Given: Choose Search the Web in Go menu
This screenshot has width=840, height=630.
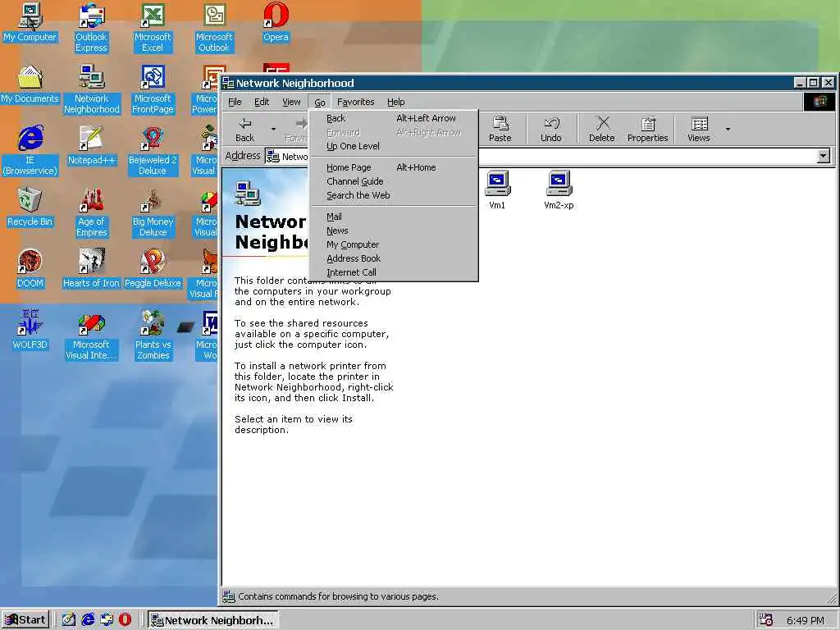Looking at the screenshot, I should point(394,195).
